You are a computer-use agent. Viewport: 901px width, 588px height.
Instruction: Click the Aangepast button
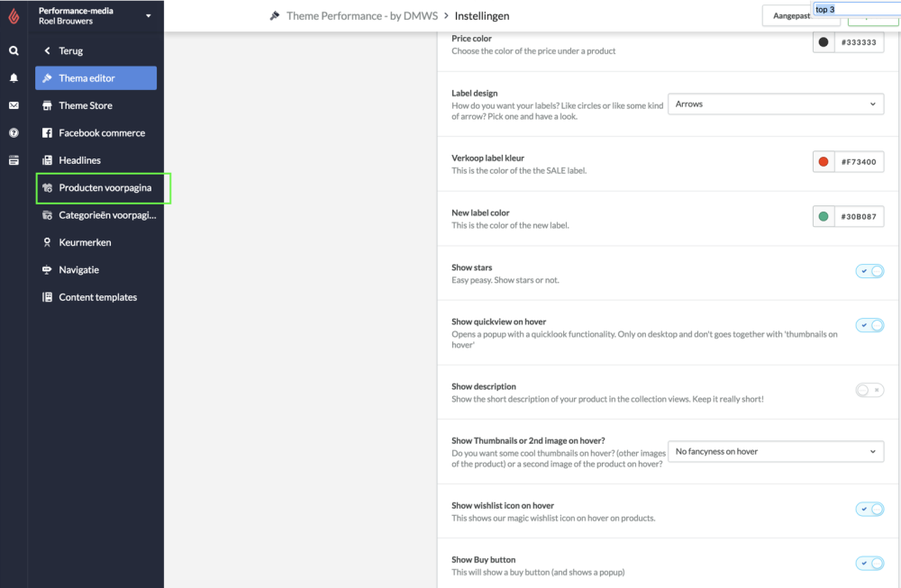point(791,16)
